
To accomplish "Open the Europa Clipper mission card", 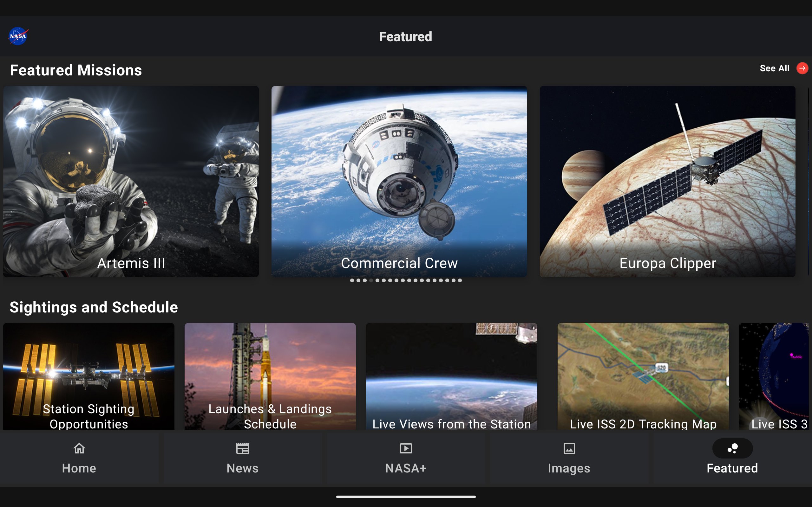I will (667, 181).
